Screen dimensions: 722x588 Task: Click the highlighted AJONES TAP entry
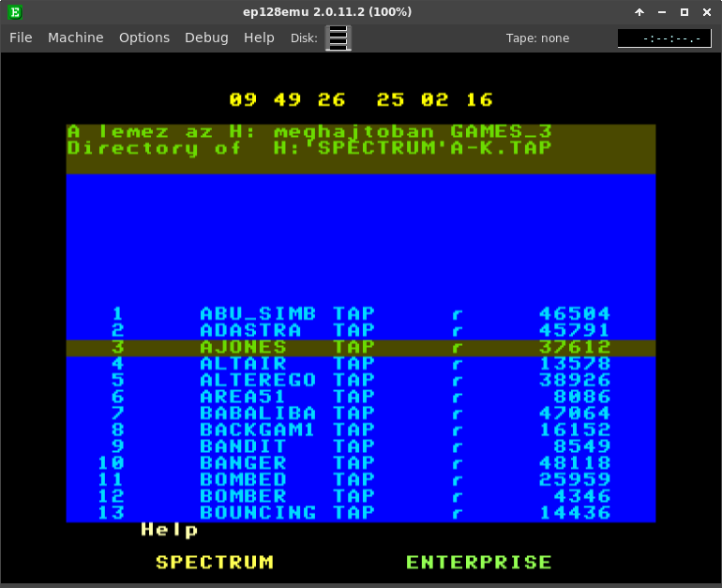pos(361,348)
